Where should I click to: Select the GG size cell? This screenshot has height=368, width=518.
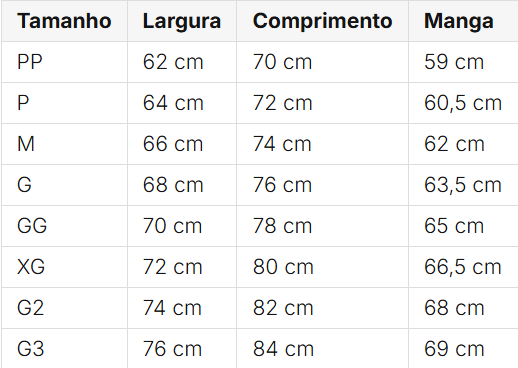(64, 226)
